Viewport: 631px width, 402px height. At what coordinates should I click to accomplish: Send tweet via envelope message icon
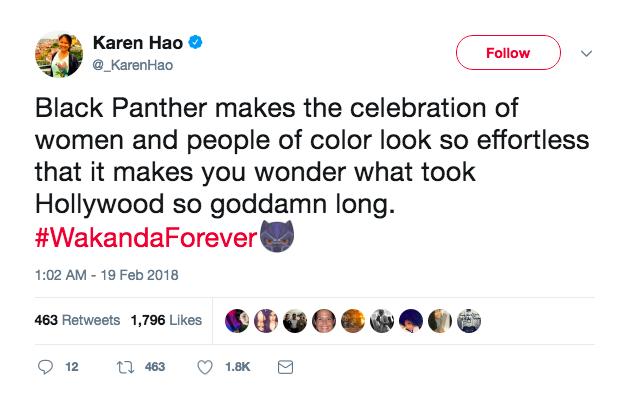tap(284, 367)
